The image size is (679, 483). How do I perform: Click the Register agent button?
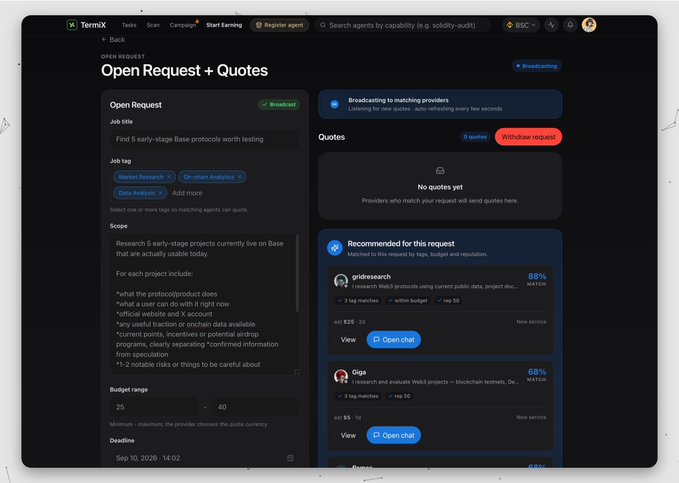tap(279, 25)
